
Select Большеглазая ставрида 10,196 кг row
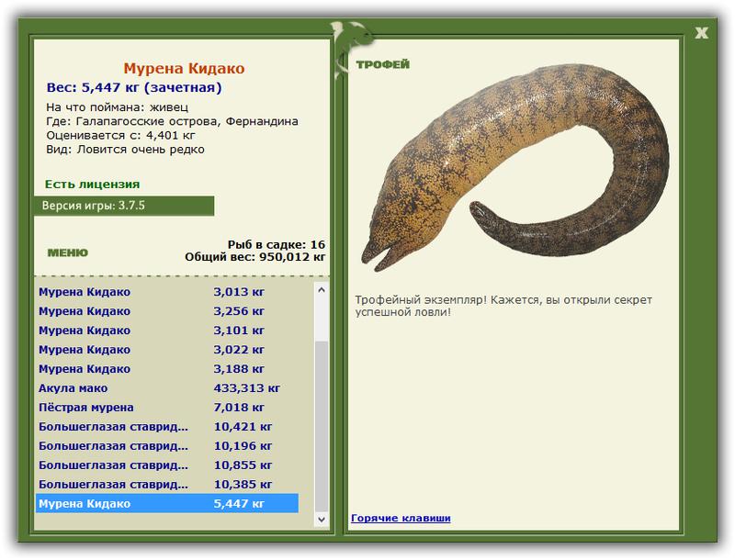click(167, 446)
